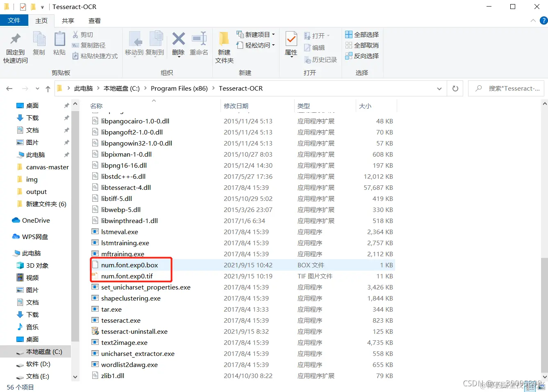Open the address bar history dropdown
Viewport: 548px width, 392px height.
439,89
